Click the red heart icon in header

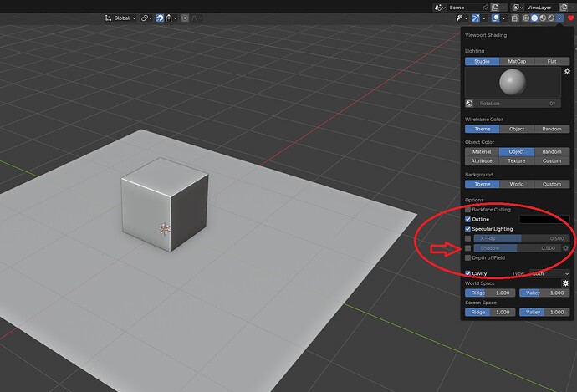570,18
